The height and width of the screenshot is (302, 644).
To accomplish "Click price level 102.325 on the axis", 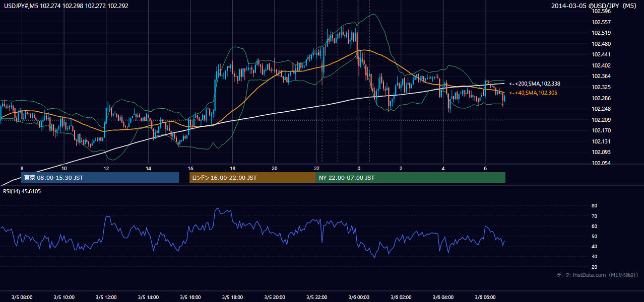I will (600, 87).
